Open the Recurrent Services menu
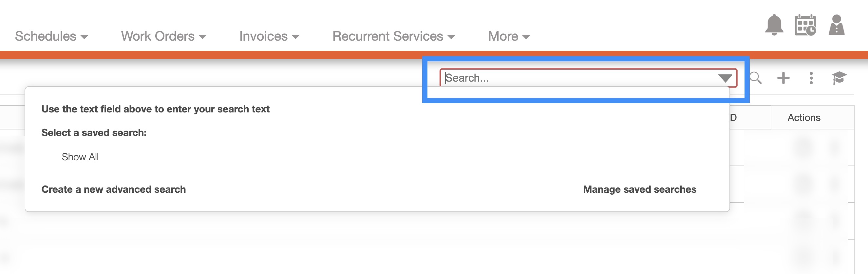Screen dimensions: 868x274 tap(393, 36)
